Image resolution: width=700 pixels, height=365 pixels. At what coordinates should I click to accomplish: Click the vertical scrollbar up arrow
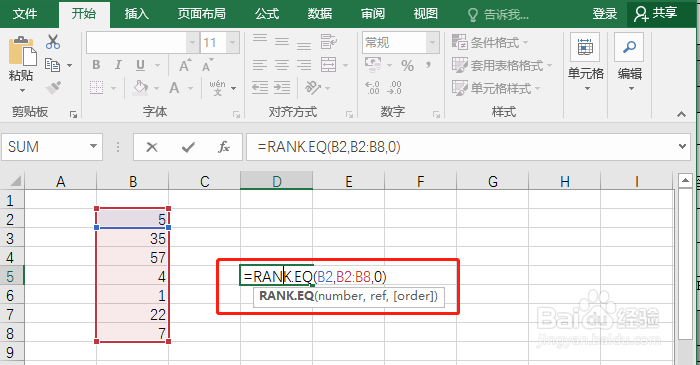(x=685, y=181)
